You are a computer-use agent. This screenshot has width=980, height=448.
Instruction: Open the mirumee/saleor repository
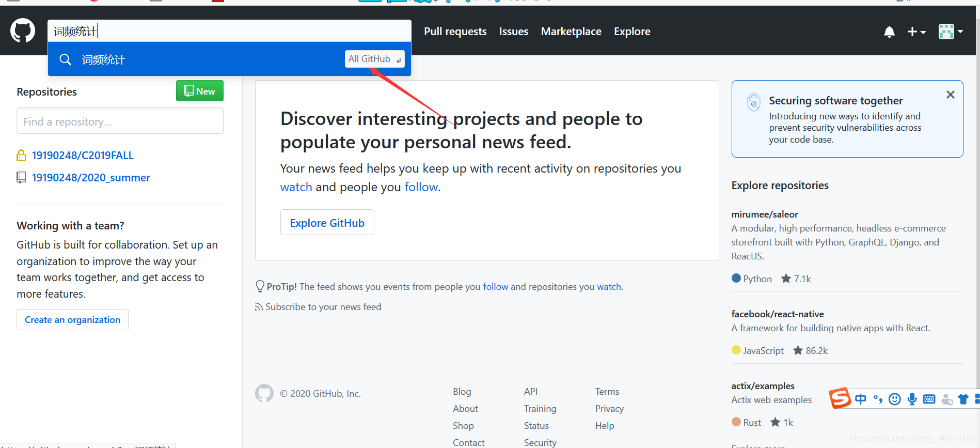point(765,214)
